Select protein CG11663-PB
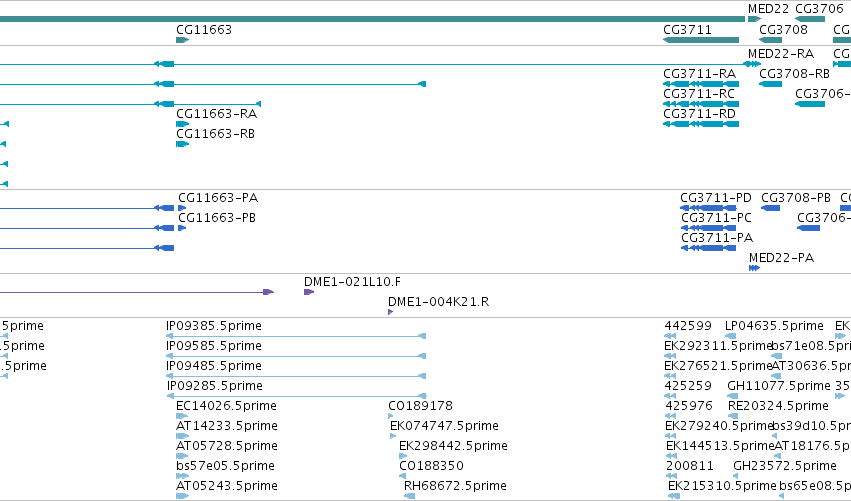The width and height of the screenshot is (851, 501). pyautogui.click(x=217, y=218)
